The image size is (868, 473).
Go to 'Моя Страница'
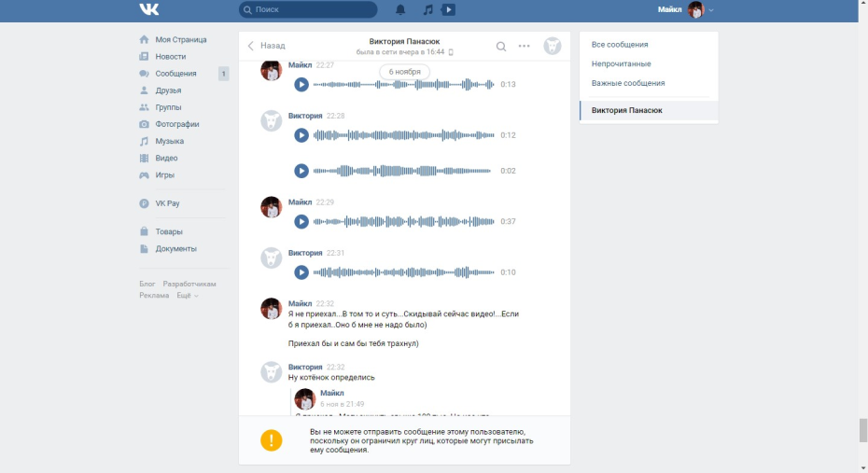[x=181, y=40]
